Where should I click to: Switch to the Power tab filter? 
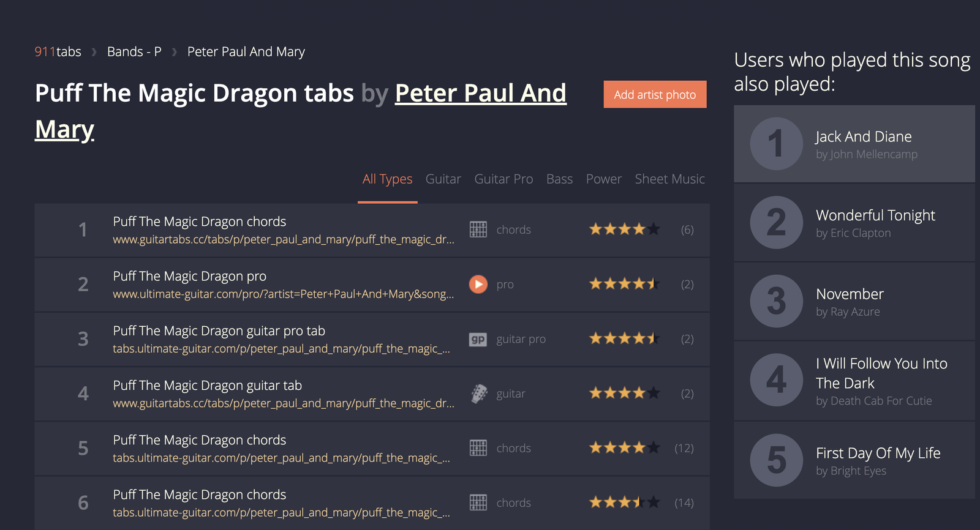click(604, 179)
